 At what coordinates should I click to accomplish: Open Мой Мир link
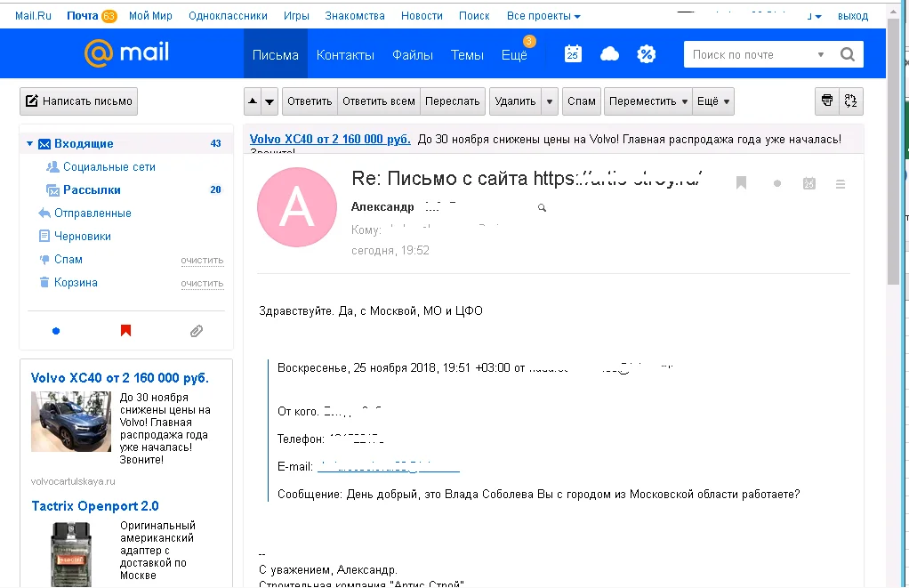click(150, 16)
